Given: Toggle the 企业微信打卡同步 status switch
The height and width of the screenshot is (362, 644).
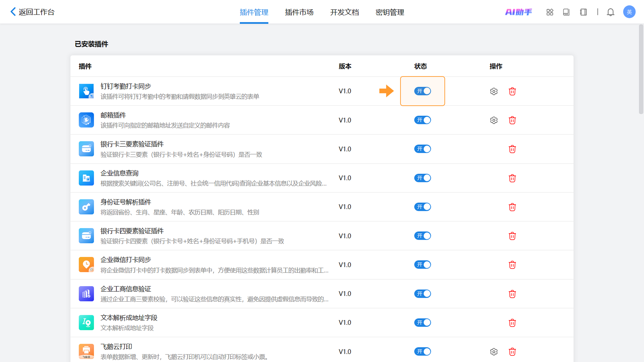Looking at the screenshot, I should (422, 265).
